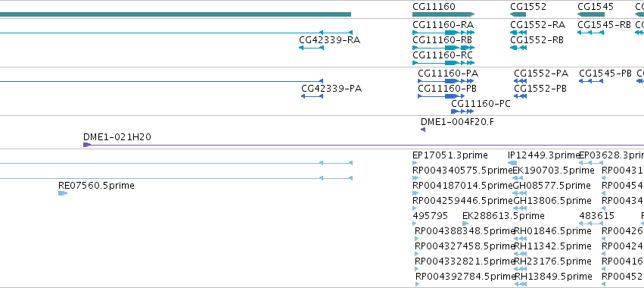This screenshot has width=644, height=288.
Task: Select the CG1545 gene label
Action: [x=596, y=7]
